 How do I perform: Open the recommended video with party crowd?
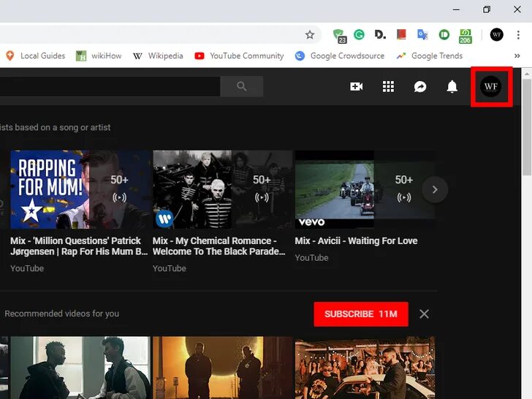tap(365, 368)
